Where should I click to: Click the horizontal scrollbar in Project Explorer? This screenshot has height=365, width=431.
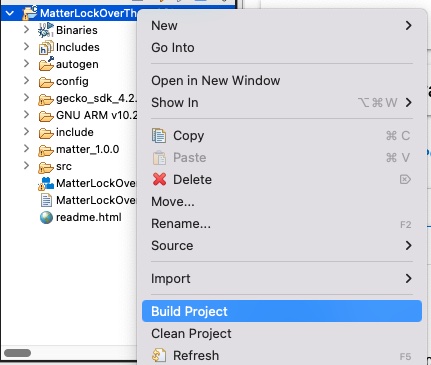pos(17,353)
